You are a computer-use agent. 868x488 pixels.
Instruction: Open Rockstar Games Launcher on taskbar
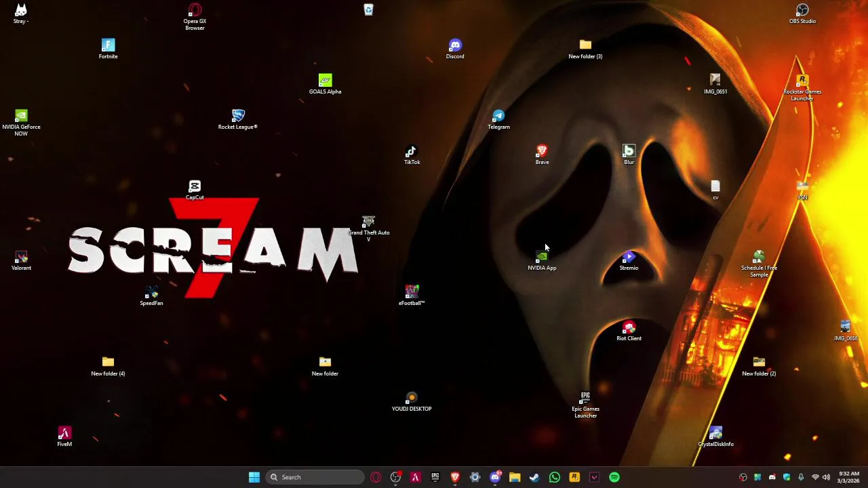click(x=574, y=477)
